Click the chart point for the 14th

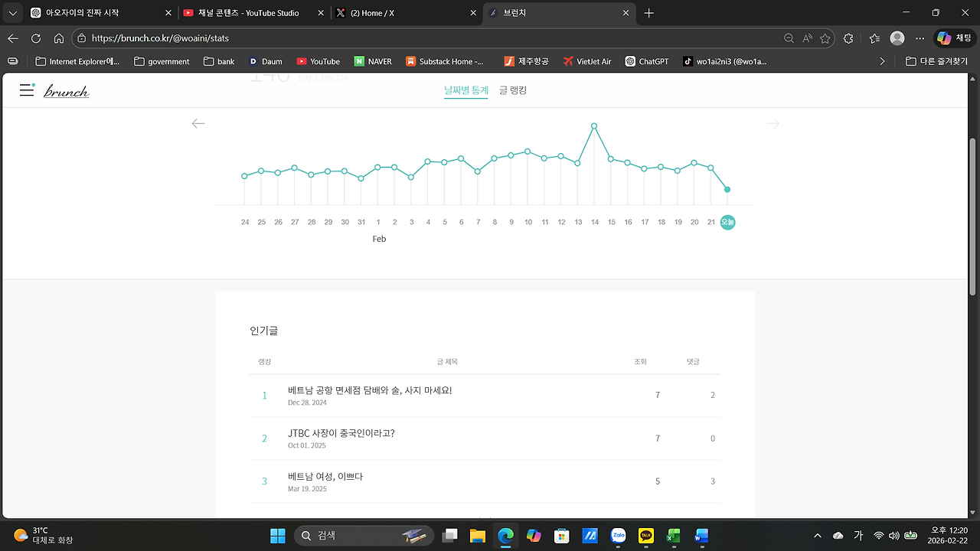pyautogui.click(x=594, y=126)
